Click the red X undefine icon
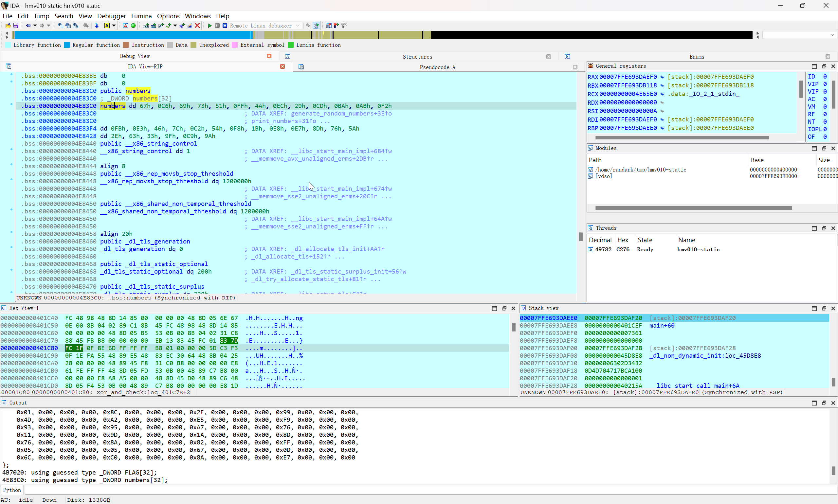838x504 pixels. (197, 26)
